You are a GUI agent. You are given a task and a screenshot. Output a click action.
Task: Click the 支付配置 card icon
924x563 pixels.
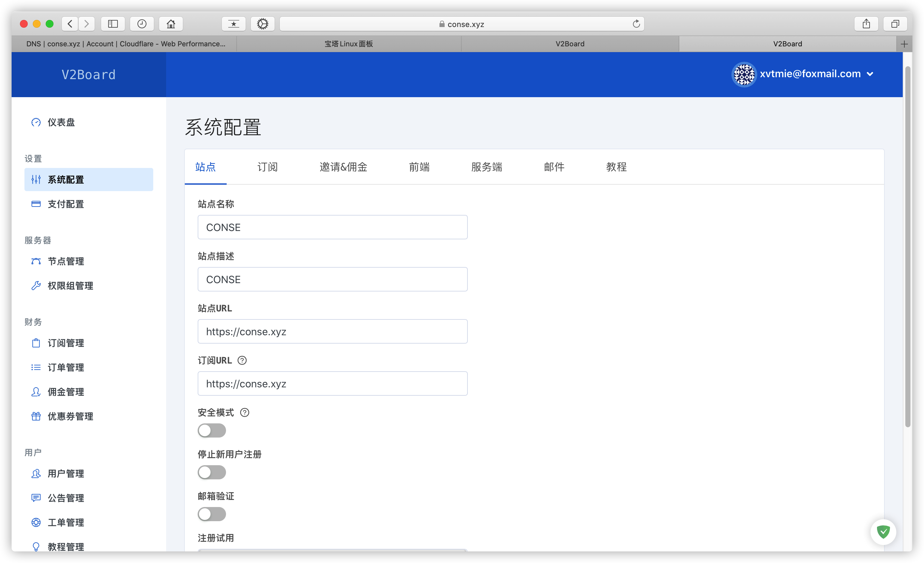pyautogui.click(x=36, y=204)
